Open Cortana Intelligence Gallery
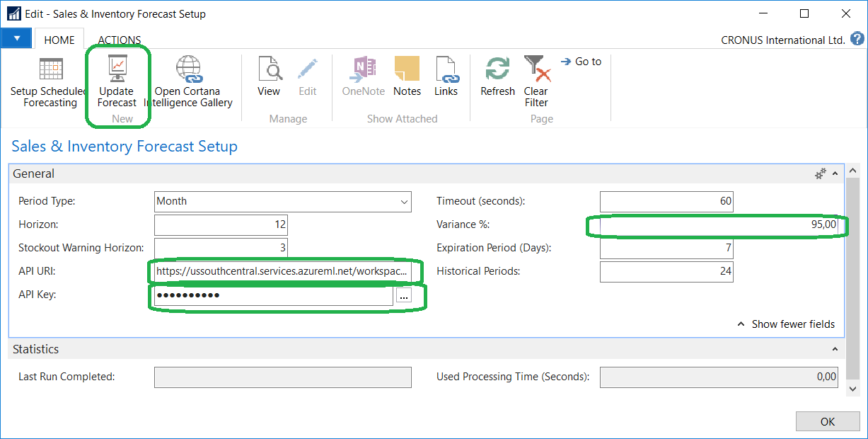868x439 pixels. [188, 70]
